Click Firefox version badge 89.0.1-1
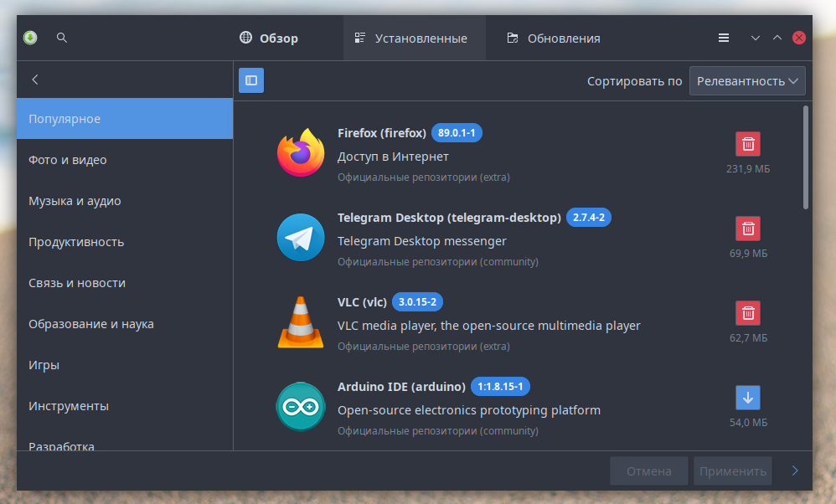The height and width of the screenshot is (504, 836). (457, 133)
